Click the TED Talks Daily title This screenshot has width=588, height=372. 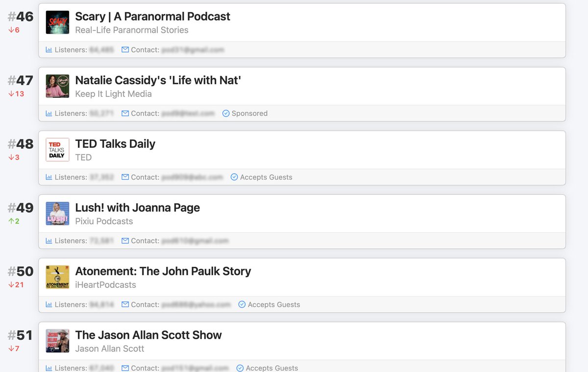(x=115, y=143)
